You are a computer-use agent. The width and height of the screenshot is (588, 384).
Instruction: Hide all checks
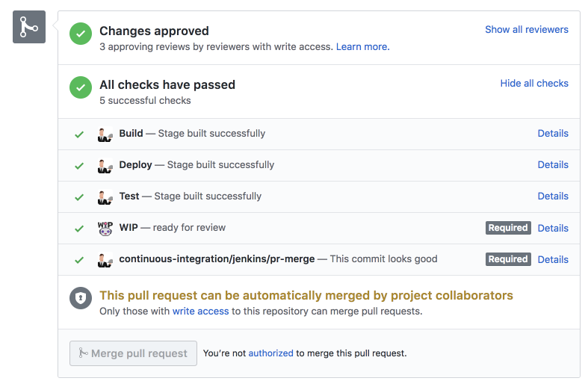(x=534, y=84)
